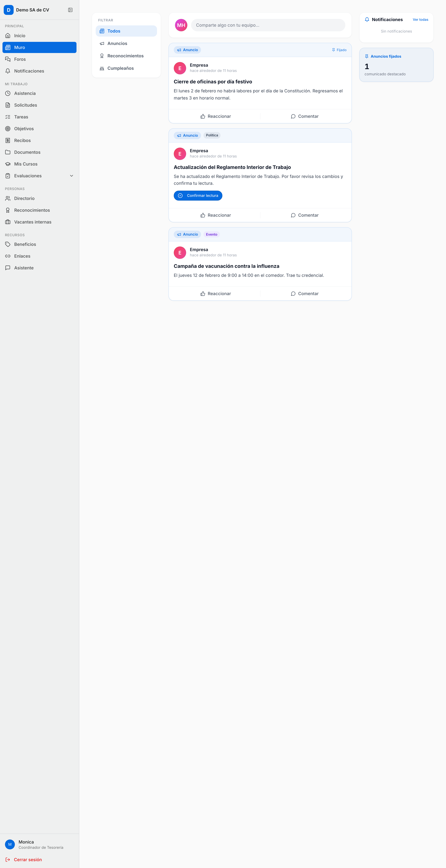Click Empresa avatar on vacunación post
Image resolution: width=446 pixels, height=868 pixels.
(180, 253)
